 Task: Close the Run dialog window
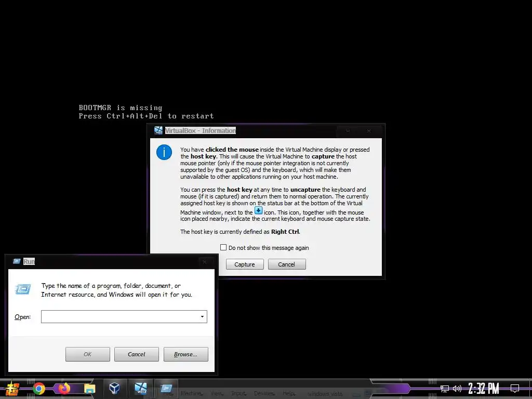click(x=205, y=262)
